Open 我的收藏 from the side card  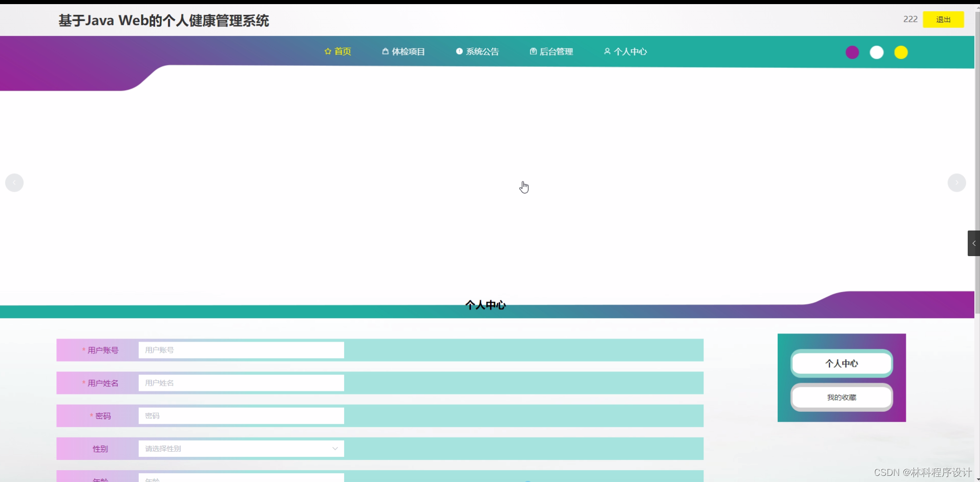pos(841,397)
